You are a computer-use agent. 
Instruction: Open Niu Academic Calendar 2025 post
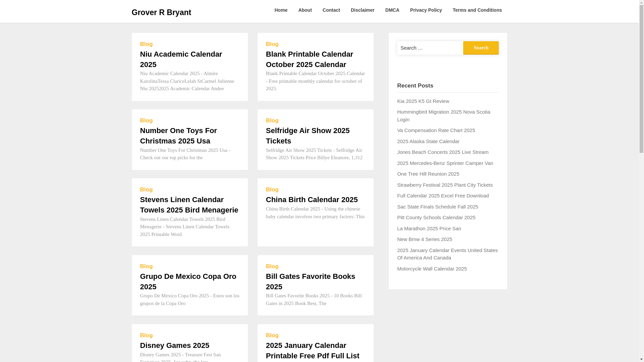click(181, 59)
